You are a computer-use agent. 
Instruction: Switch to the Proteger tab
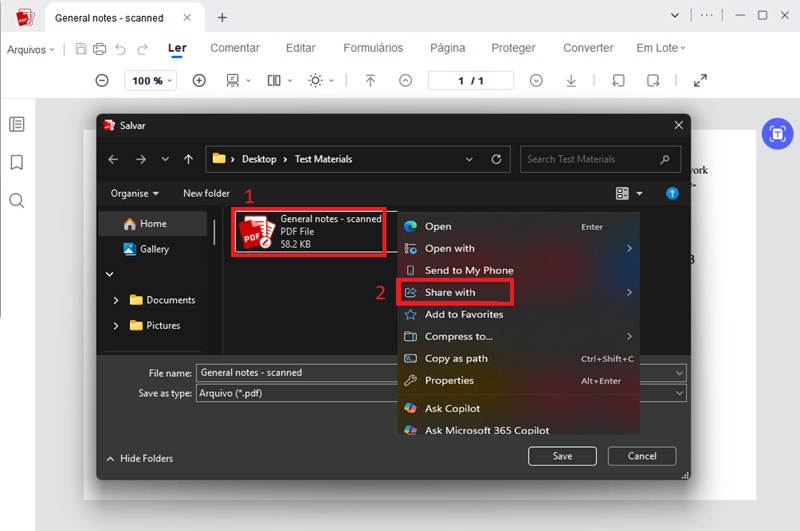click(x=513, y=48)
